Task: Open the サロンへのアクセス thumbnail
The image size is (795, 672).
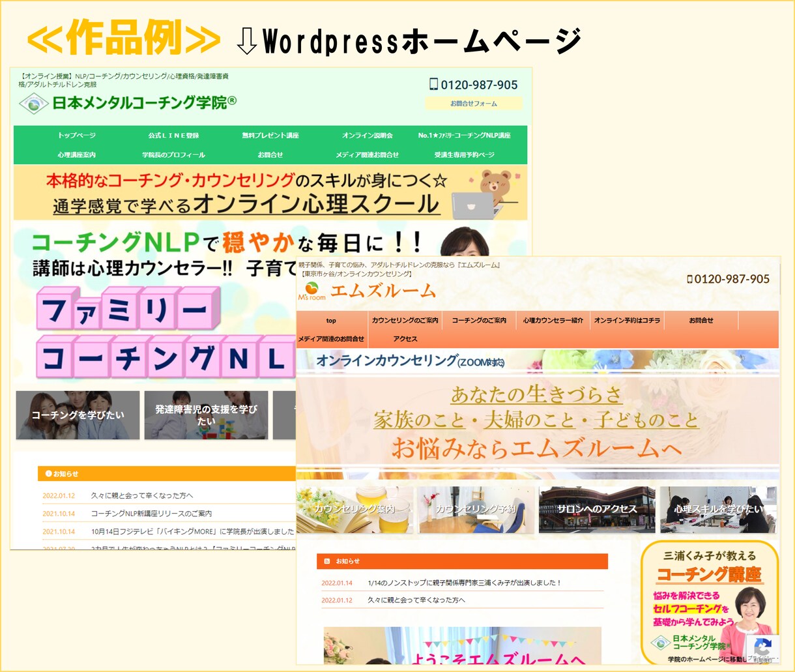Action: click(597, 510)
